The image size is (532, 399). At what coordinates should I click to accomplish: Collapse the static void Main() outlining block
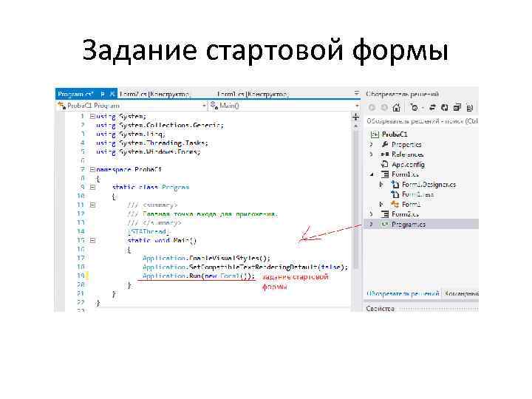pos(92,241)
